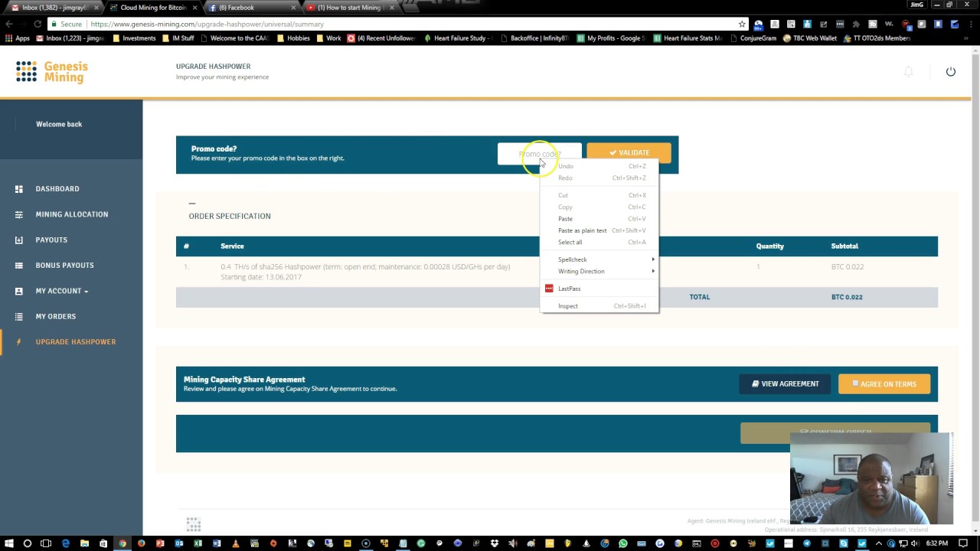
Task: Click the Genesis Mining logo
Action: pyautogui.click(x=52, y=72)
